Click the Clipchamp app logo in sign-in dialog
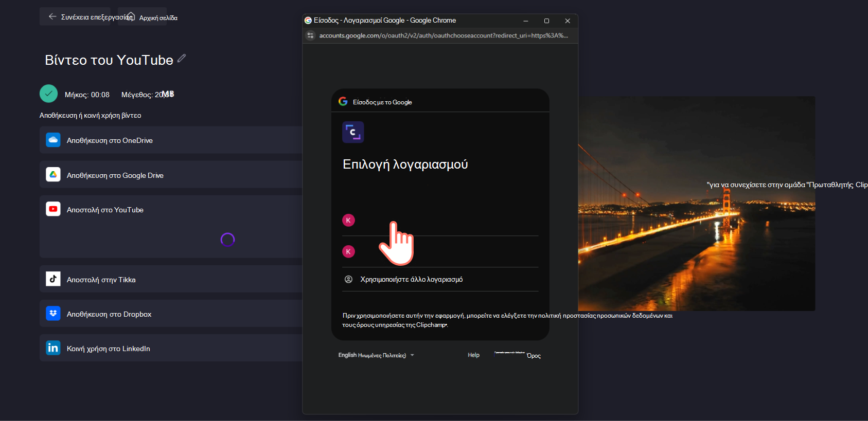The height and width of the screenshot is (421, 868). click(x=353, y=132)
